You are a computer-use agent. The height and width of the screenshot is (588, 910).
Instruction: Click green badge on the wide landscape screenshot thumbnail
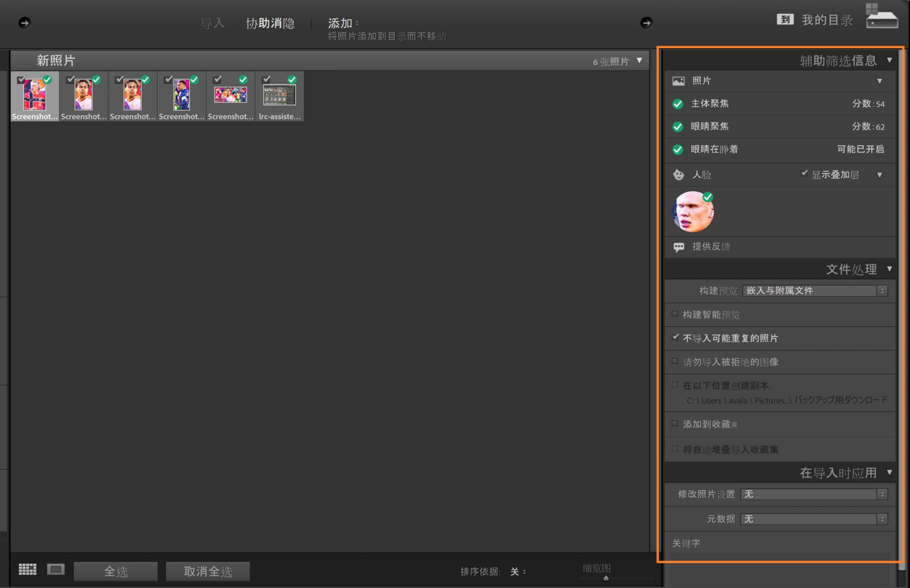[x=243, y=80]
